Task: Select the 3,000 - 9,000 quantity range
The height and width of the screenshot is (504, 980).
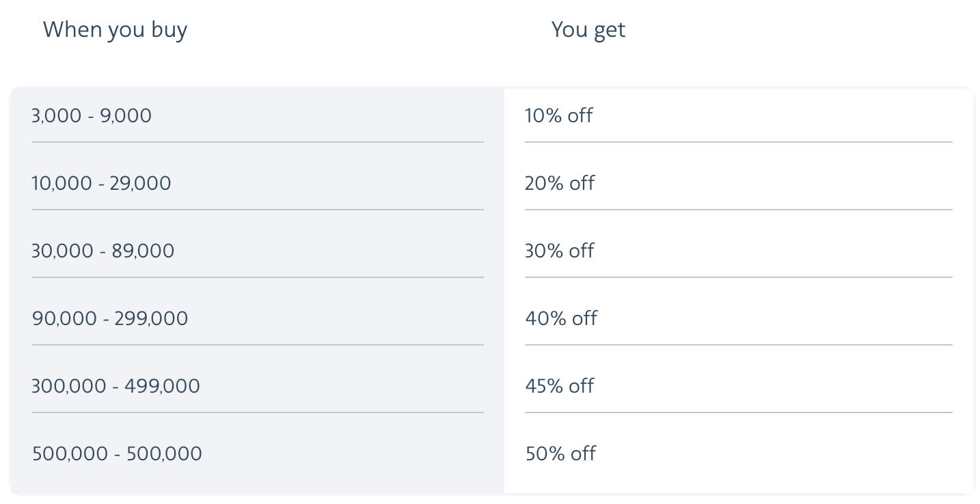Action: (92, 115)
